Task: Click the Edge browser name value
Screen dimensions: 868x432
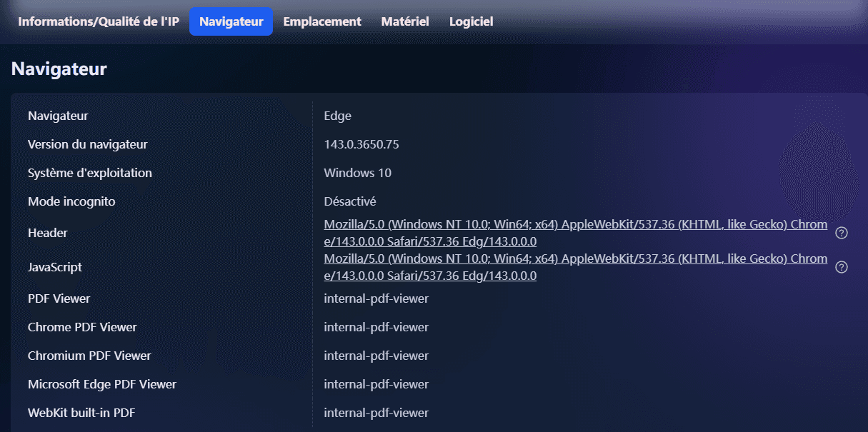Action: click(337, 116)
